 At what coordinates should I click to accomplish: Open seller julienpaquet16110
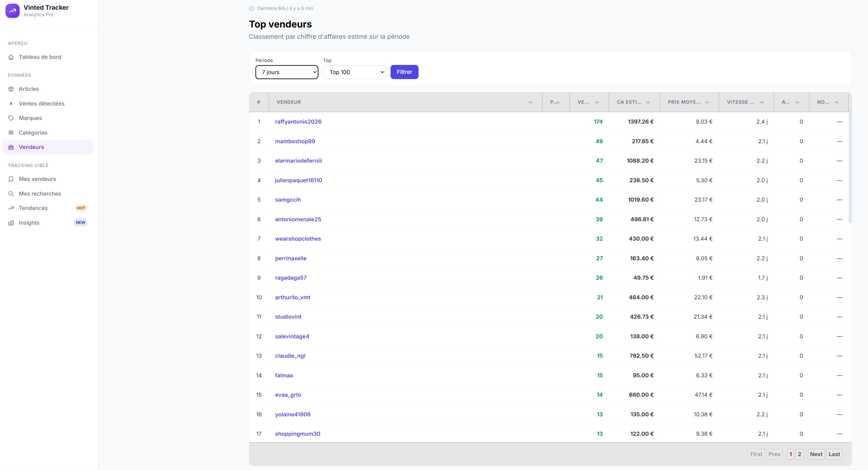299,180
